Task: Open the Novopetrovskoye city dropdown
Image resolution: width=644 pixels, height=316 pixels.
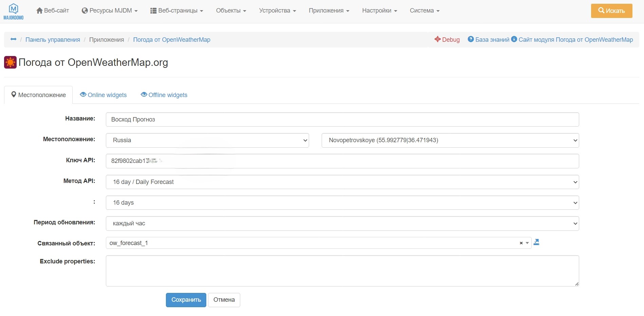Action: [x=450, y=140]
